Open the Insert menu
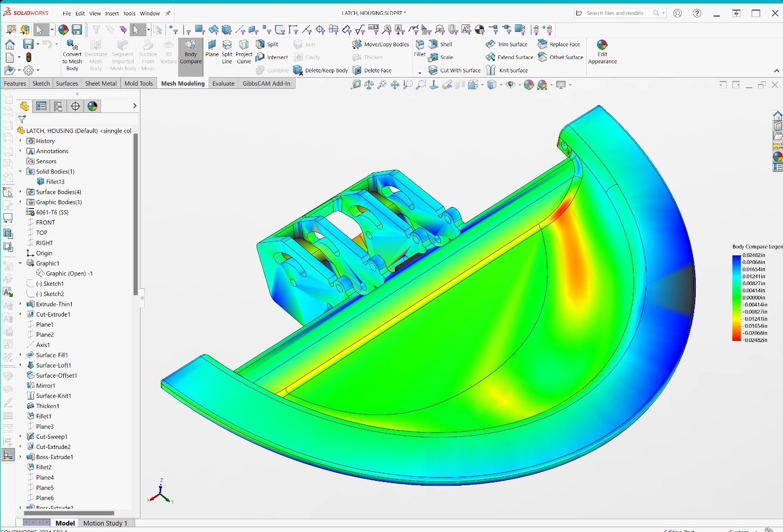Viewport: 783px width, 532px height. pos(112,13)
